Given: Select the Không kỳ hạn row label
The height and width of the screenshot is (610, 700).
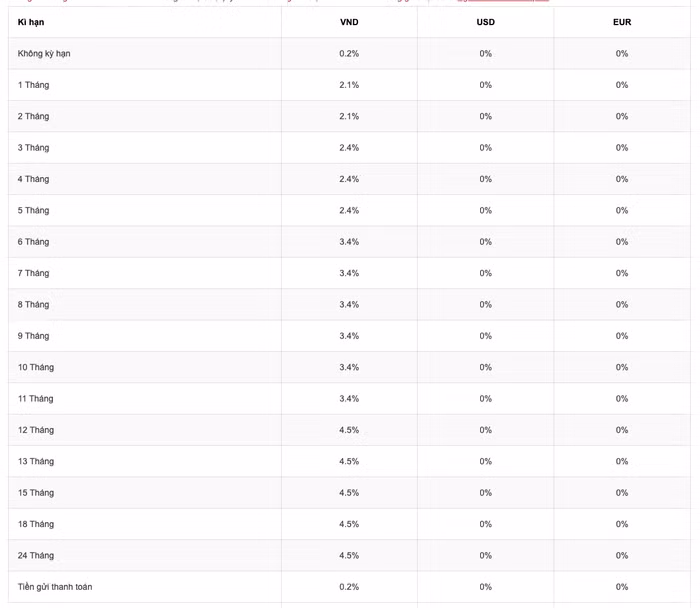Looking at the screenshot, I should coord(44,54).
